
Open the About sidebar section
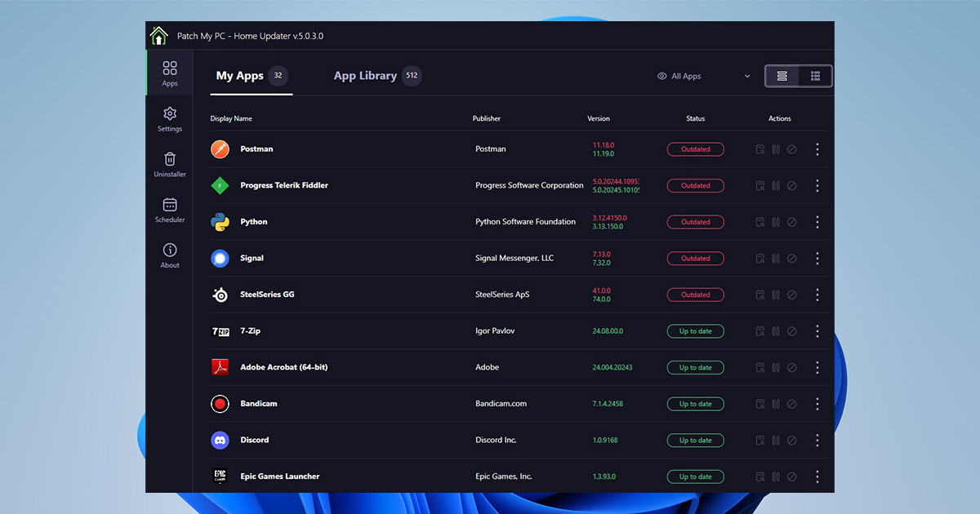coord(170,255)
